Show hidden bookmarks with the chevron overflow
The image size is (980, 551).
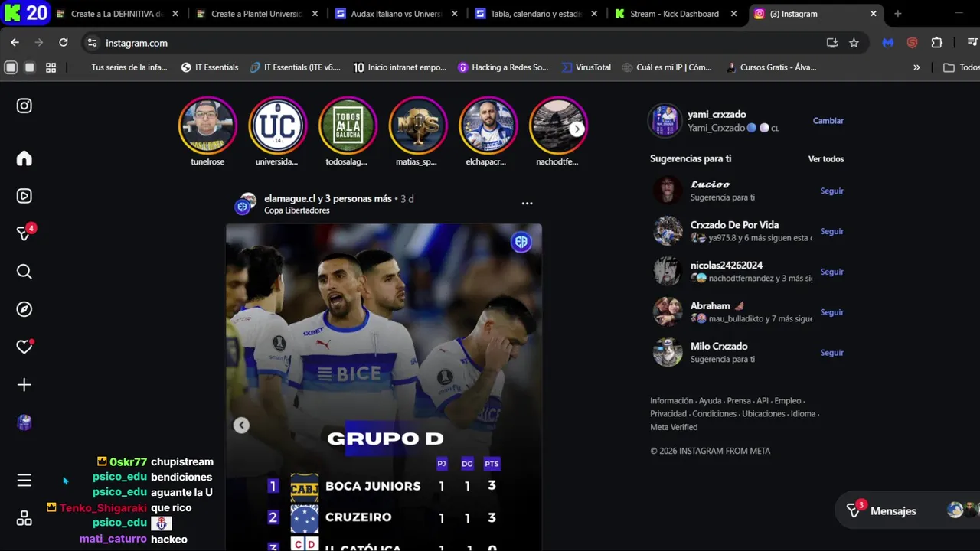pyautogui.click(x=916, y=67)
